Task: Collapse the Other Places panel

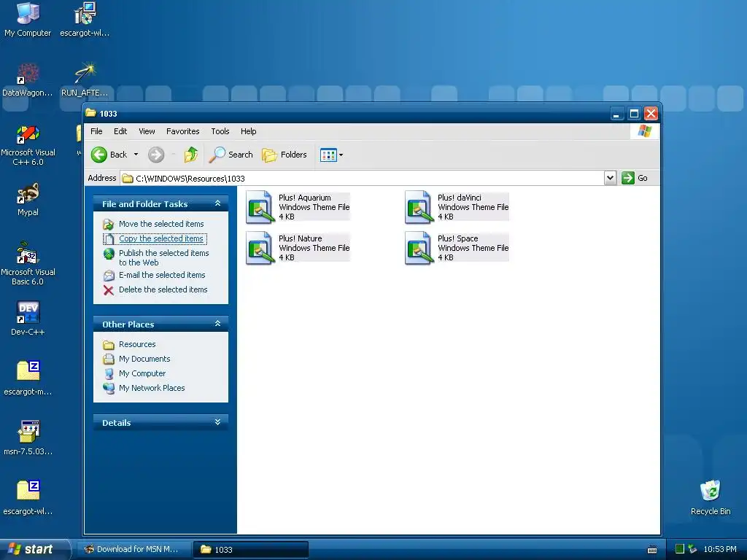Action: click(x=217, y=324)
